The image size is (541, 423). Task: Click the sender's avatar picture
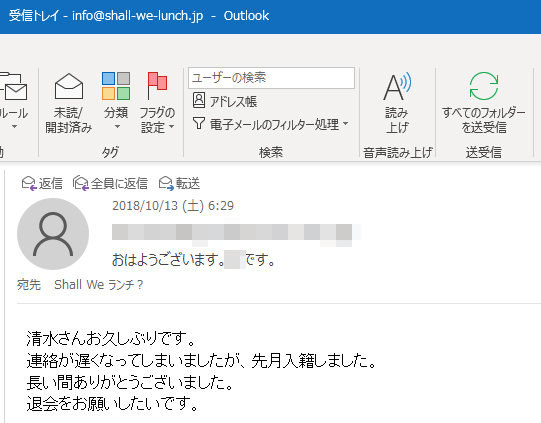pyautogui.click(x=53, y=234)
